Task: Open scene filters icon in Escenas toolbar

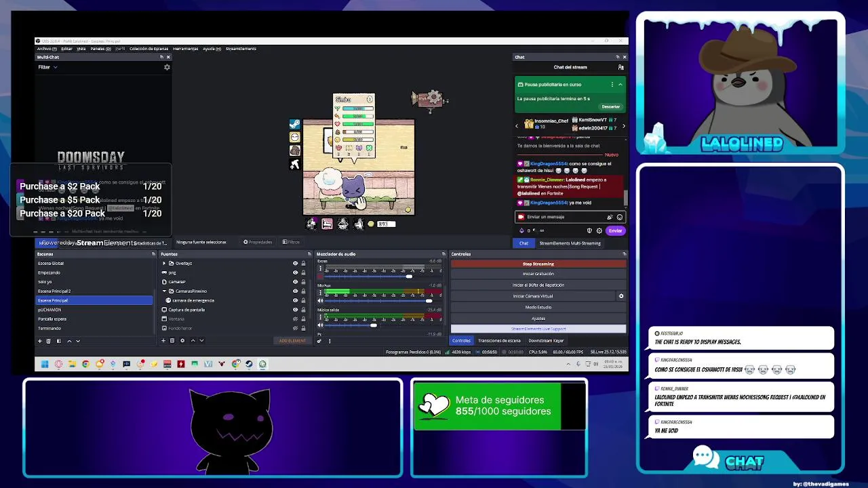Action: [59, 341]
